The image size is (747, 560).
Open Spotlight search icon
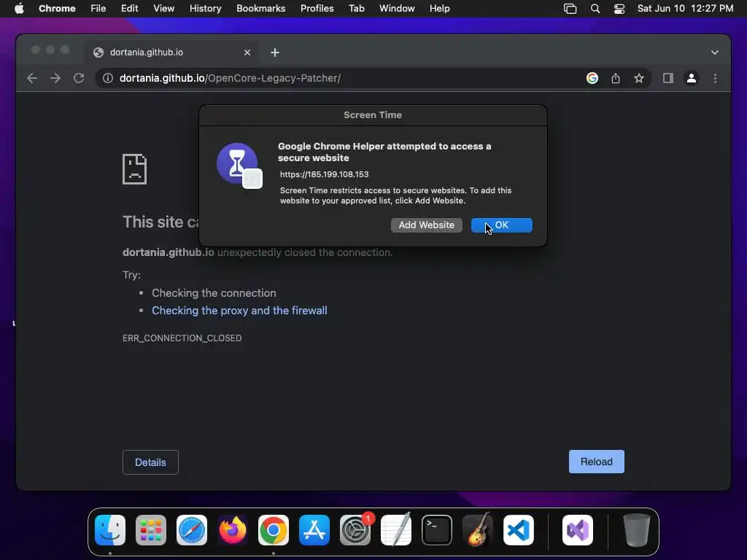(595, 9)
